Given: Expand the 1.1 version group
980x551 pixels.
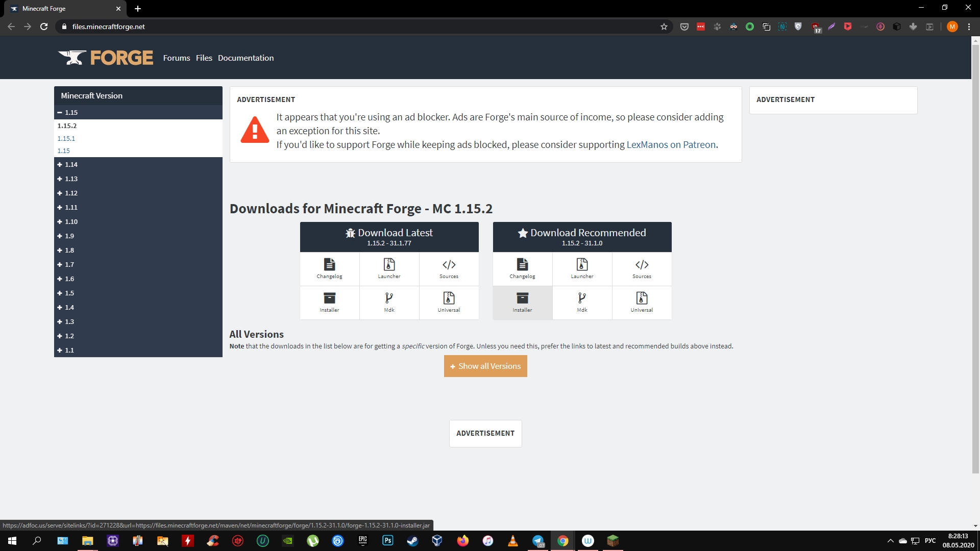Looking at the screenshot, I should pyautogui.click(x=138, y=350).
